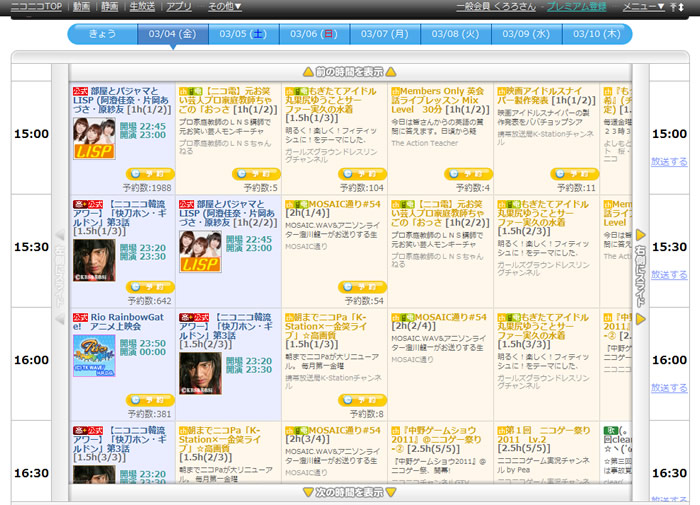Reserve 朝までニコPa program with 予約数:8
Screen dimensions: 700x505
(362, 400)
